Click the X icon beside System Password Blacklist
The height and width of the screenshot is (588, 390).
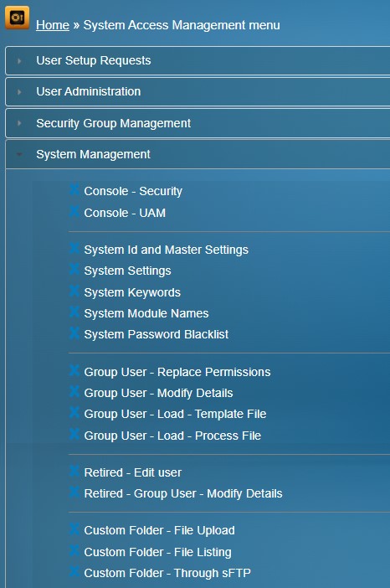tap(74, 333)
